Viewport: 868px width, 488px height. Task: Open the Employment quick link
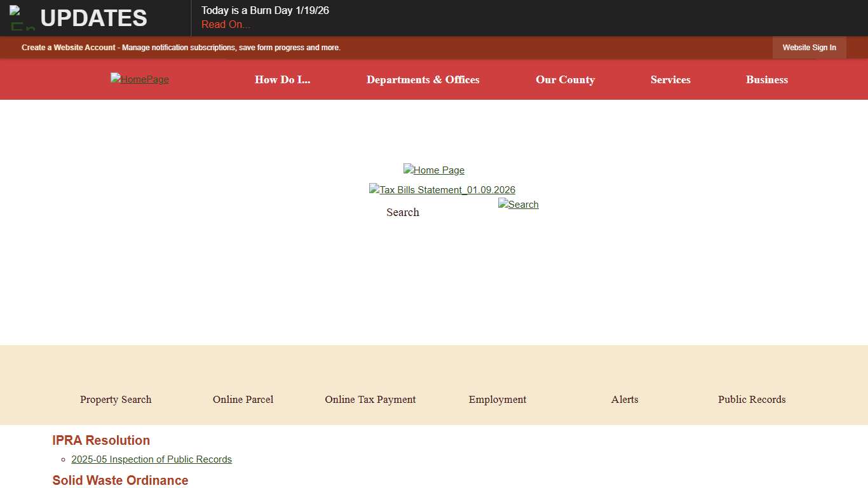497,399
